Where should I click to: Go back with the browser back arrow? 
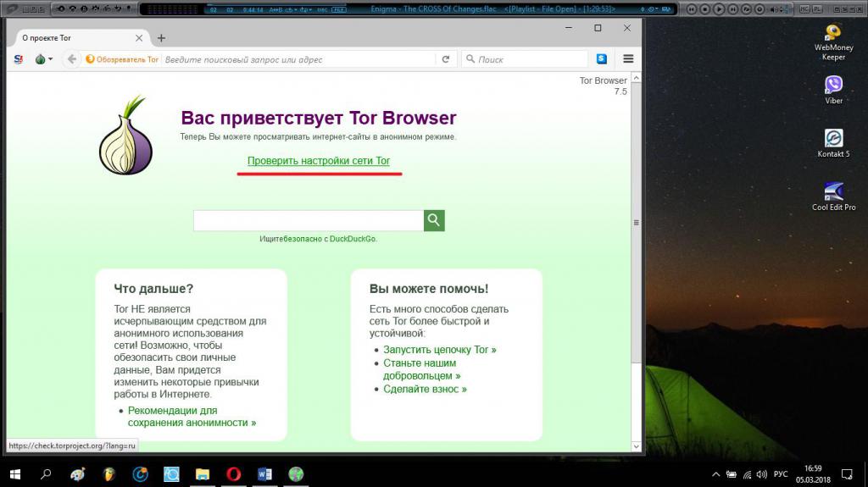point(71,59)
